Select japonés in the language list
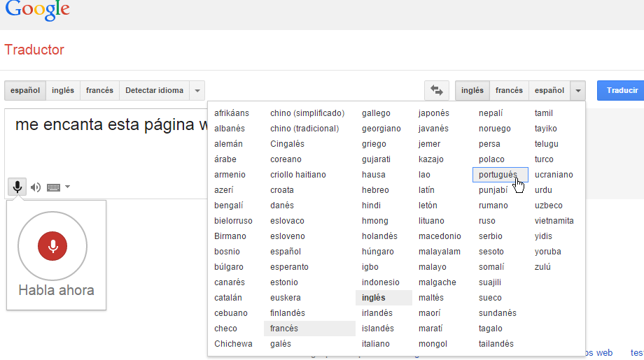644x360 pixels. (x=434, y=113)
